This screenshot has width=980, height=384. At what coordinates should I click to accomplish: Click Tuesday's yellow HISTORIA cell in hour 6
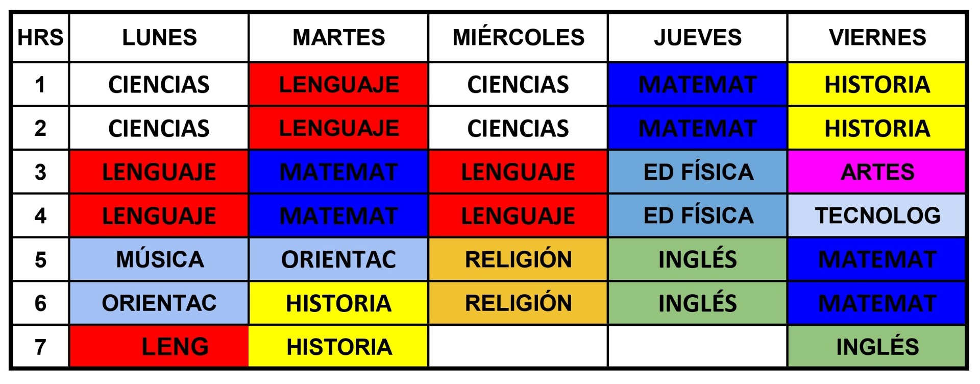coord(338,303)
